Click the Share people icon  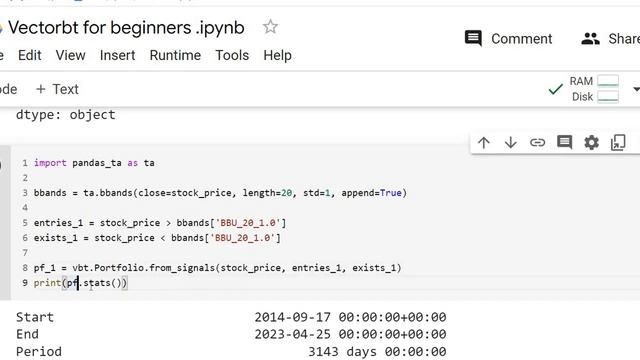point(590,39)
